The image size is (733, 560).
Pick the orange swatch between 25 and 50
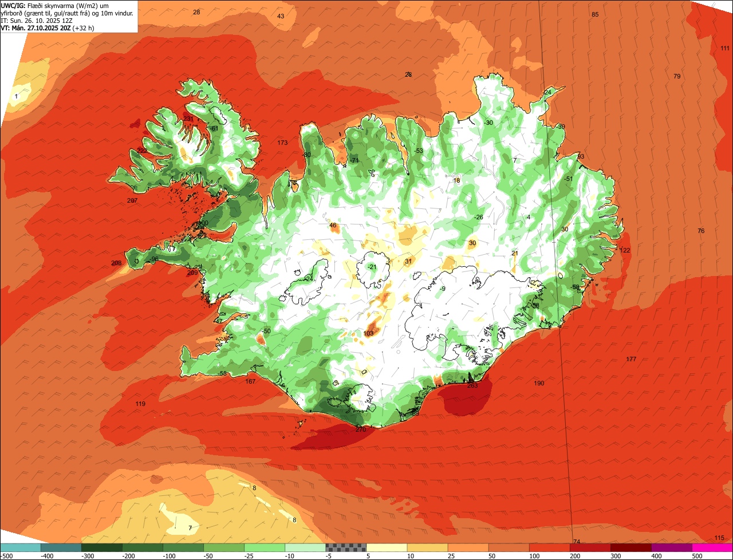(467, 547)
